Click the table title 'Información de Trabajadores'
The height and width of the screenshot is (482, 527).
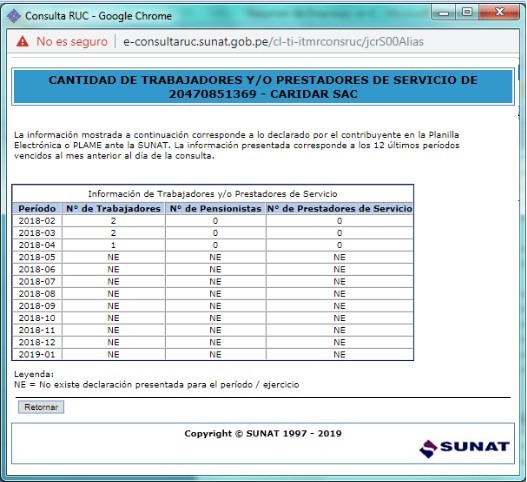tap(212, 194)
